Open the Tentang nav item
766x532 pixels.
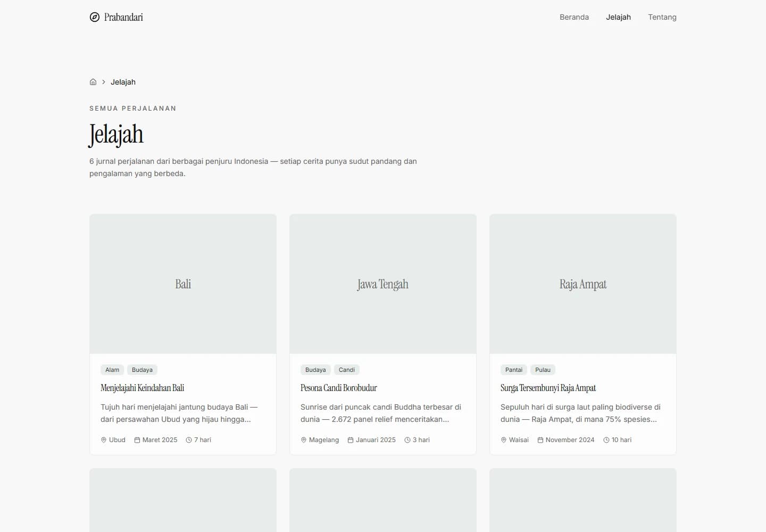662,17
